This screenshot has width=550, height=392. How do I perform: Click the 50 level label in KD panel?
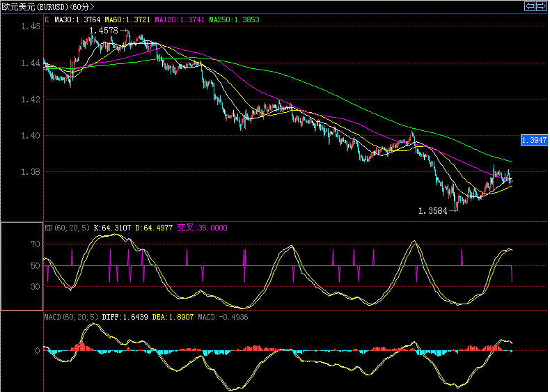point(36,266)
